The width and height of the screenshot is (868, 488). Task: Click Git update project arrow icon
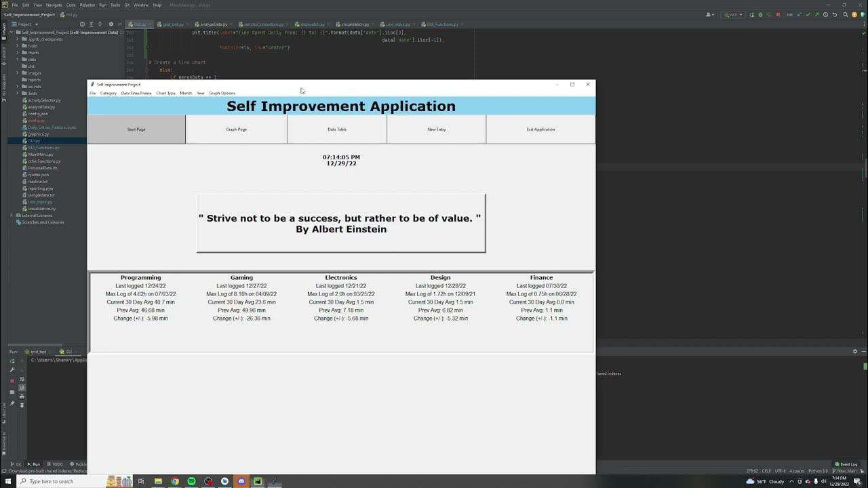click(799, 14)
